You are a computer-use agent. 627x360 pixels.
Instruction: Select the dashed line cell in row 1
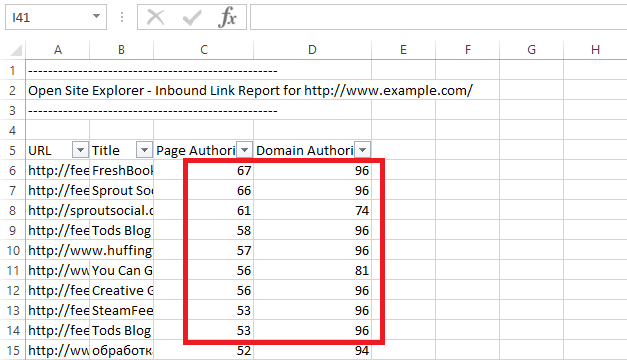153,71
